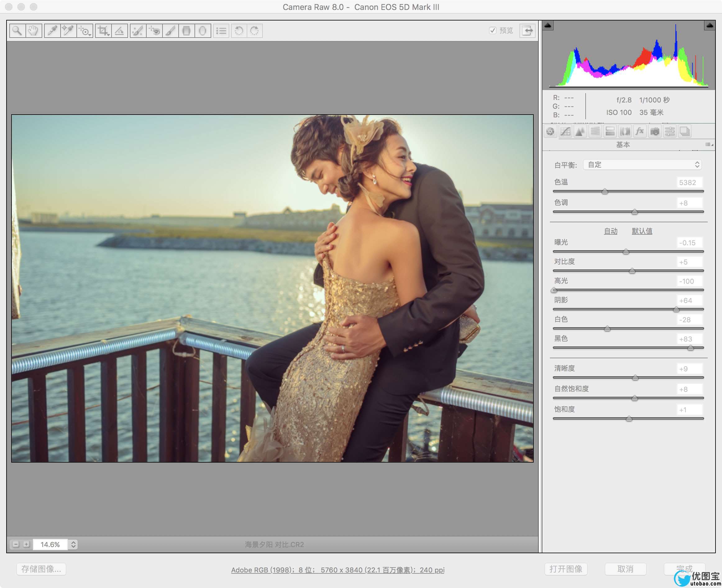The width and height of the screenshot is (722, 588).
Task: Toggle highlight clipping warning in histogram
Action: [x=710, y=25]
